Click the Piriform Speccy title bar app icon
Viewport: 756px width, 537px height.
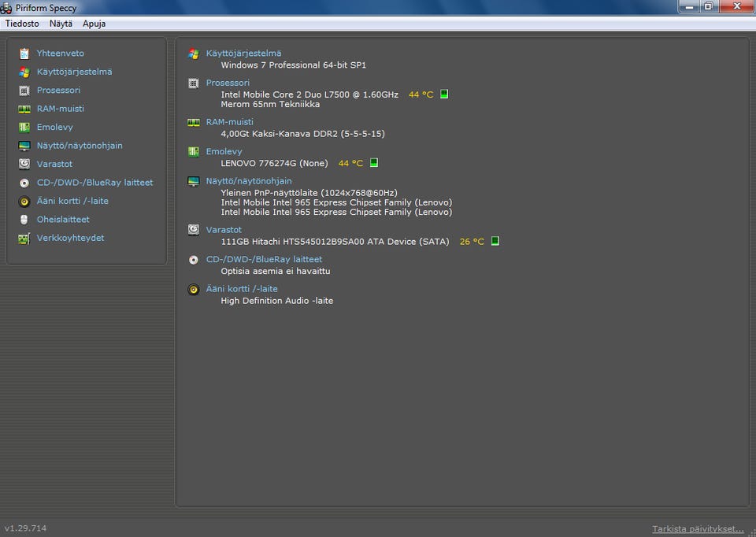6,8
